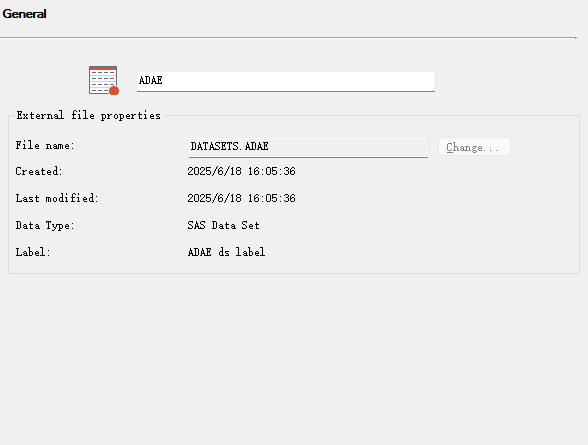Click the Created: label
This screenshot has height=445, width=588.
tap(39, 171)
